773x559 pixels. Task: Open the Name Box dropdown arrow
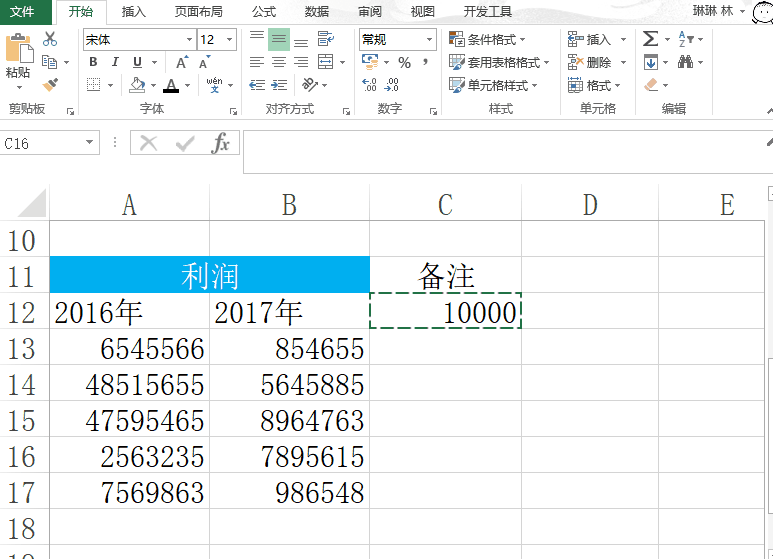[89, 142]
